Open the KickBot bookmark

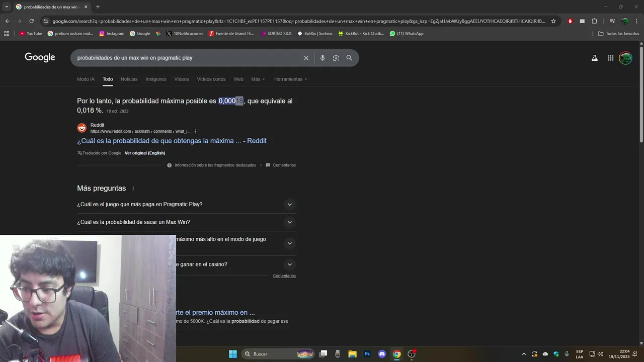(x=361, y=34)
